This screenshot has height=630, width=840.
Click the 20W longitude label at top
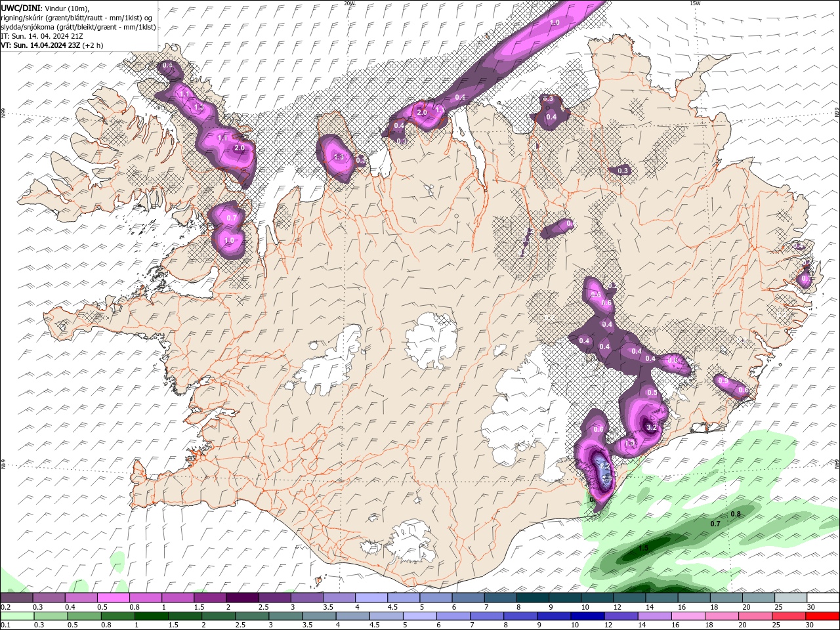349,3
